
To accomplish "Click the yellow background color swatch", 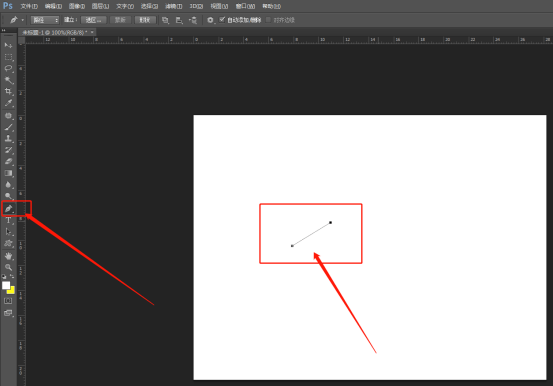I will point(12,290).
